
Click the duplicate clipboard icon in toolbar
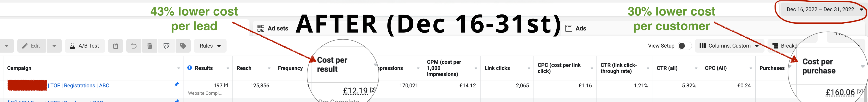pyautogui.click(x=116, y=46)
